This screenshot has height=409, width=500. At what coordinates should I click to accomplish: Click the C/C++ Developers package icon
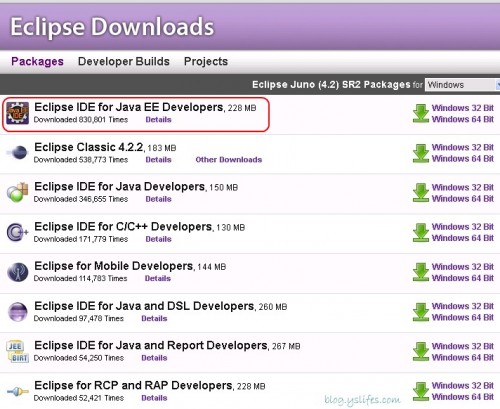click(x=17, y=232)
